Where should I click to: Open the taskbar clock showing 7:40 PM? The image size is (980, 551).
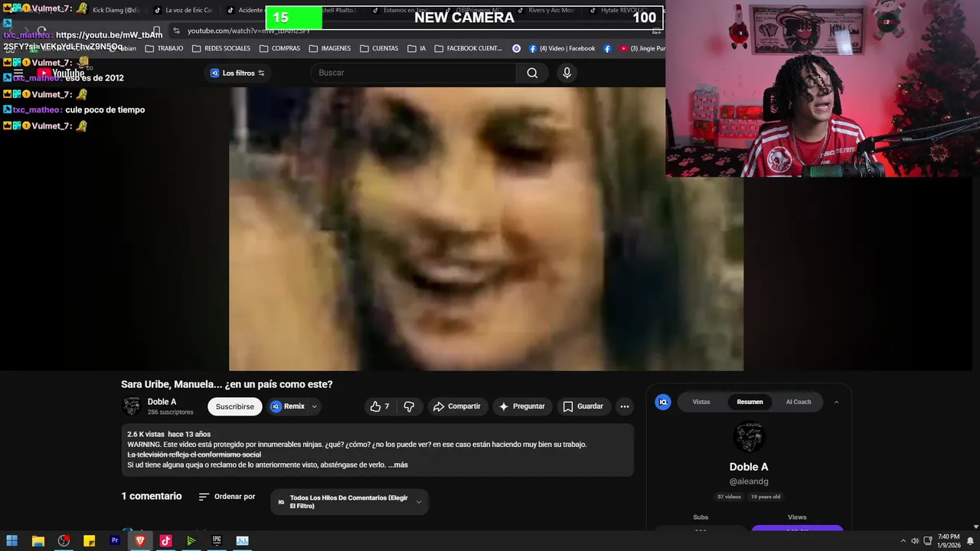[x=949, y=540]
